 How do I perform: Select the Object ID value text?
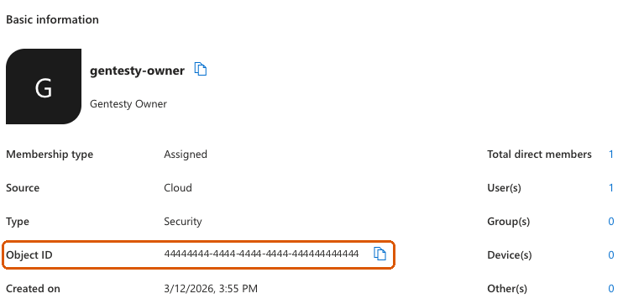261,254
